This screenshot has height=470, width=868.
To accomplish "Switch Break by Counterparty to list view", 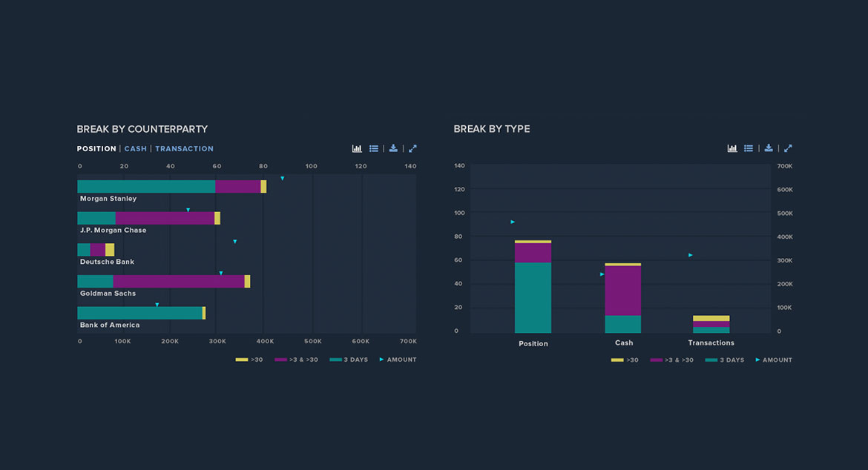I will pyautogui.click(x=374, y=148).
